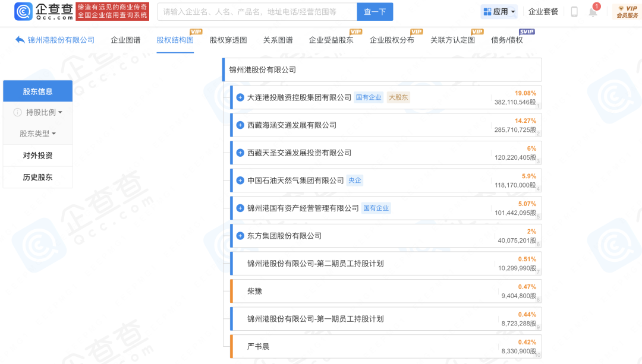Image resolution: width=642 pixels, height=364 pixels.
Task: Click 锦州港股份有限公司 header link
Action: tap(61, 40)
